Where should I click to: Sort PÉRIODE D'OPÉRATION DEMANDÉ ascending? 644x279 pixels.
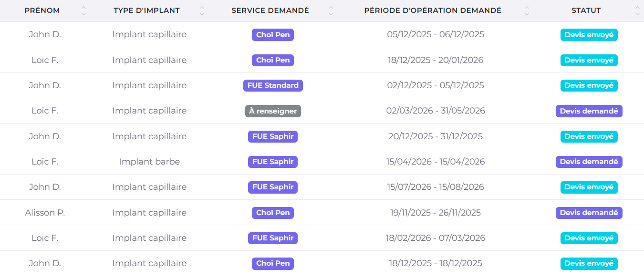pos(527,8)
